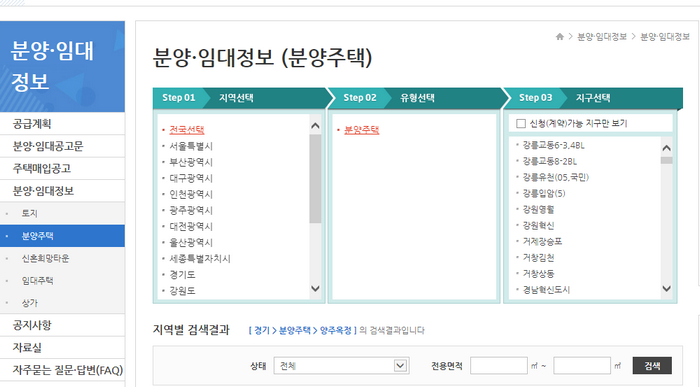700x387 pixels.
Task: Click region list scroll down arrow
Action: (x=315, y=288)
